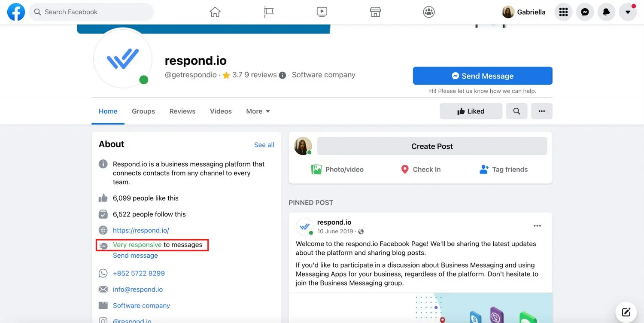
Task: Open the Marketplace icon
Action: point(375,12)
